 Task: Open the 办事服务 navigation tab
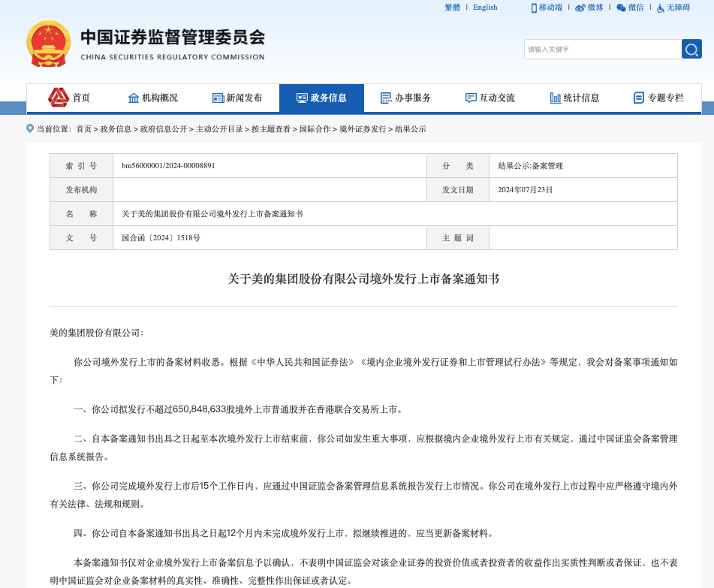coord(405,98)
